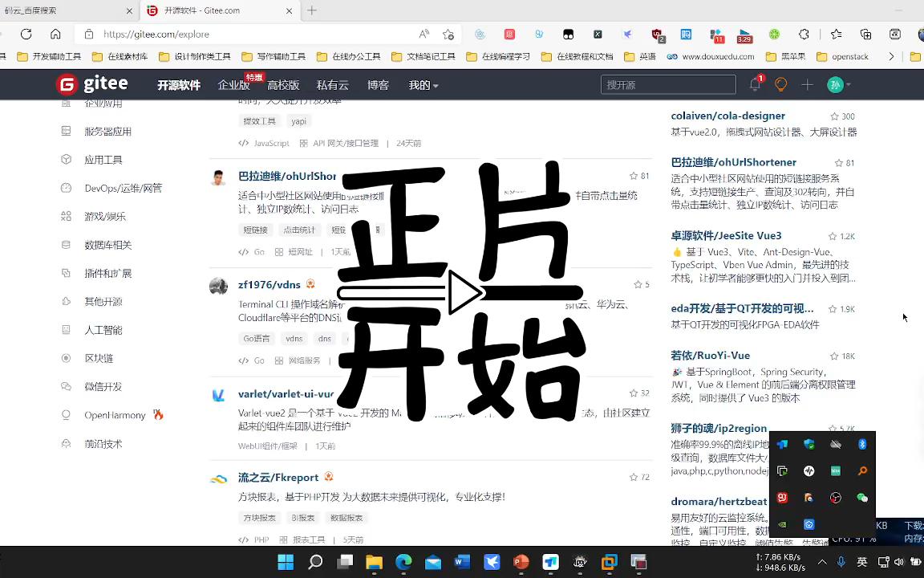Toggle the microphone icon in system tray

(841, 561)
